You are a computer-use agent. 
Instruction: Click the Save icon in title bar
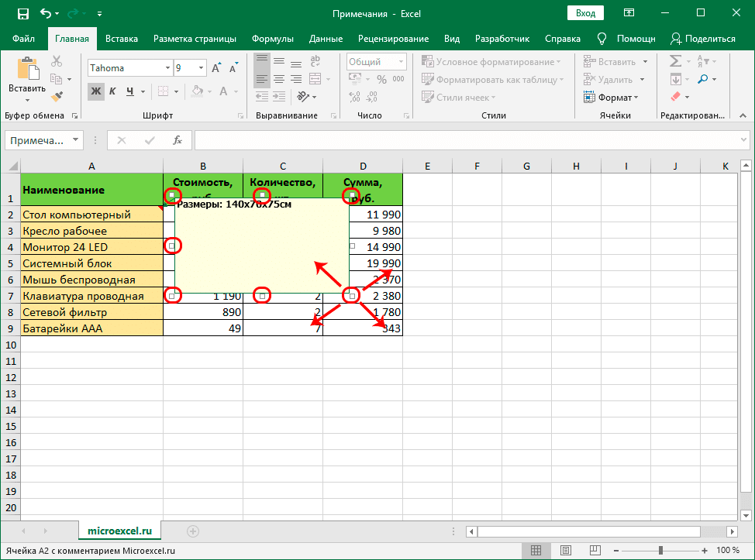tap(22, 13)
